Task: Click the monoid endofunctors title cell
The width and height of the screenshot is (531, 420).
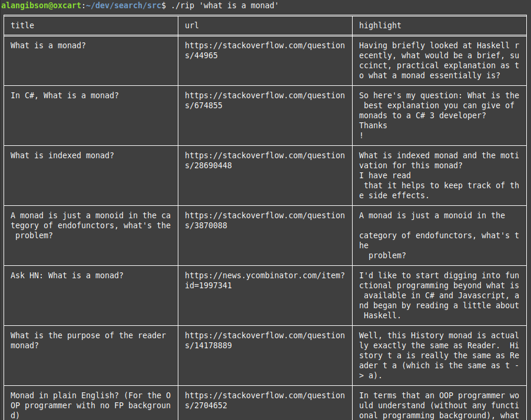Action: click(x=91, y=225)
